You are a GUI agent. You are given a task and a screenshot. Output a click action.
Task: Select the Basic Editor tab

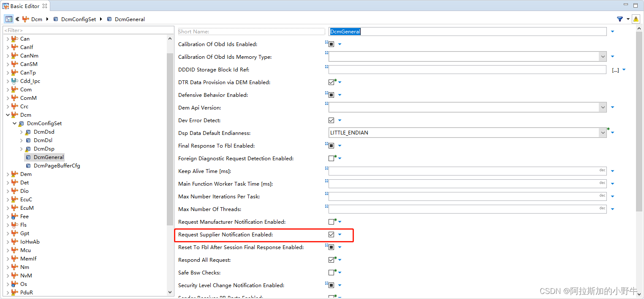pyautogui.click(x=24, y=6)
